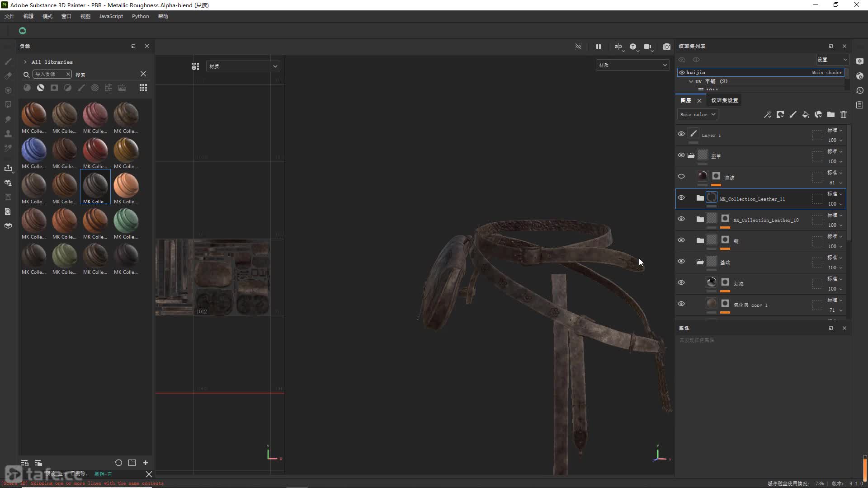Open the 文件 menu
The image size is (868, 488).
click(9, 16)
